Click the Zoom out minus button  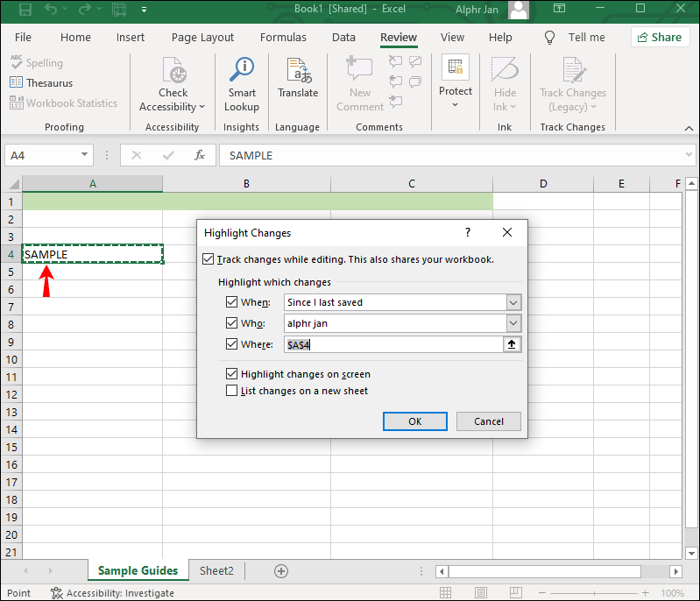tap(542, 593)
